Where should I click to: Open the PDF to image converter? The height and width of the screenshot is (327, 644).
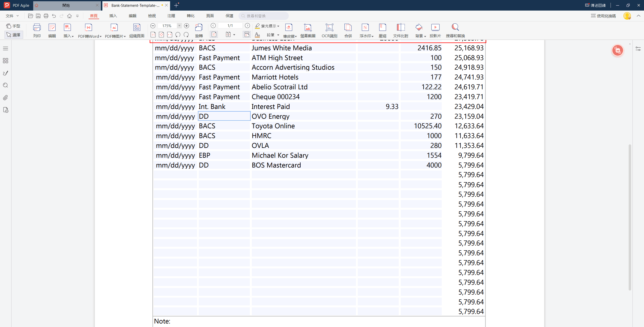point(115,30)
